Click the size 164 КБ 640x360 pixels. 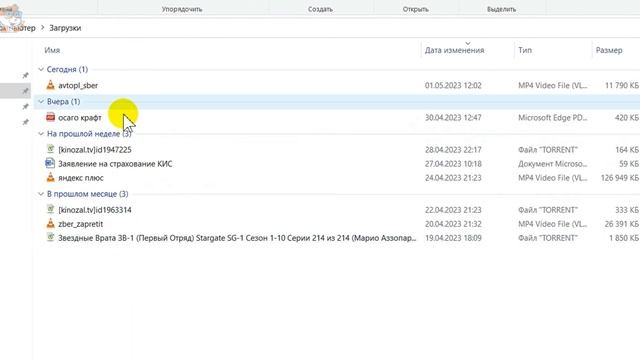click(x=627, y=150)
